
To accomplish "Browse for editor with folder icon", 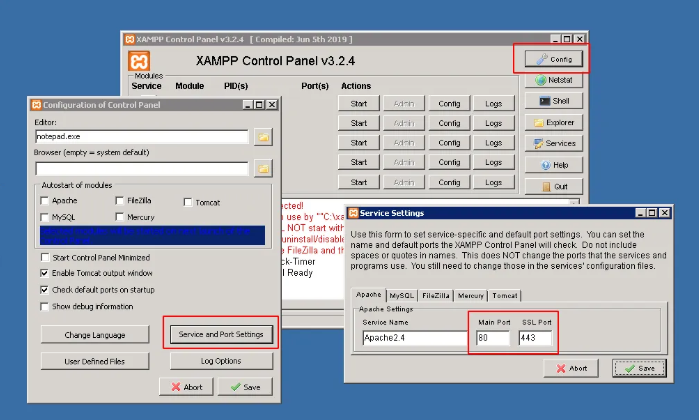I will click(x=263, y=137).
